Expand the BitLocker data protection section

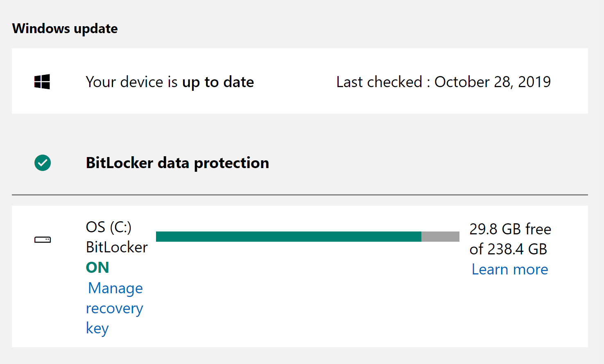point(177,163)
